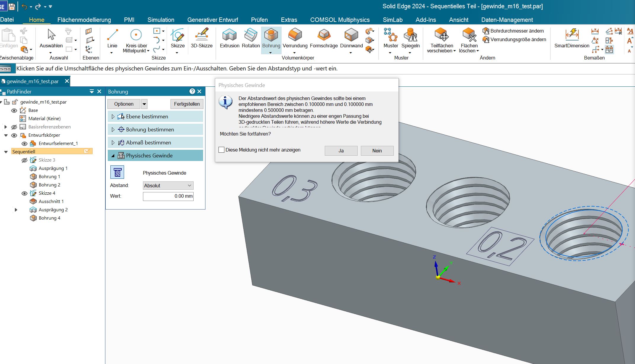Switch to the PMI tab

(129, 20)
